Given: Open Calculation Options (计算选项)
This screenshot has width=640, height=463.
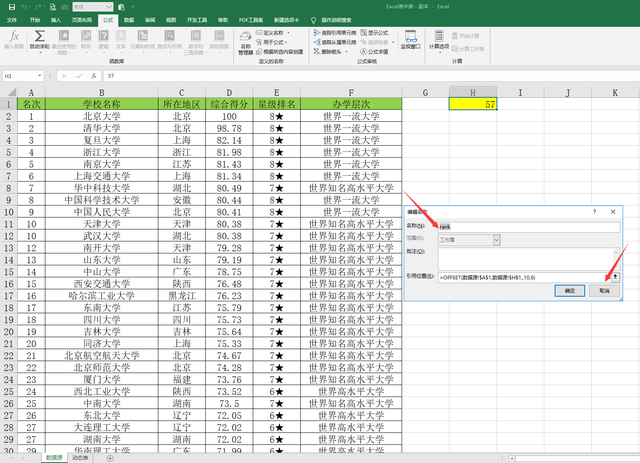Looking at the screenshot, I should click(x=440, y=40).
